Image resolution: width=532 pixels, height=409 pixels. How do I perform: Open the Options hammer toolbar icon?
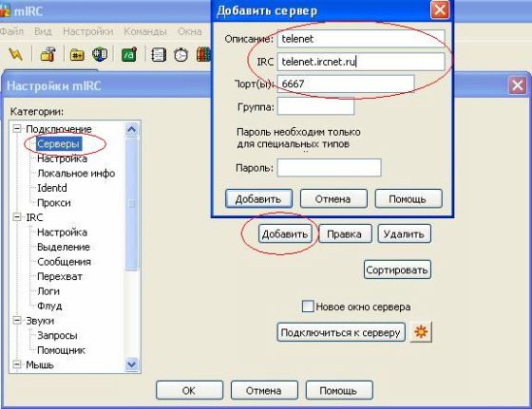[47, 54]
